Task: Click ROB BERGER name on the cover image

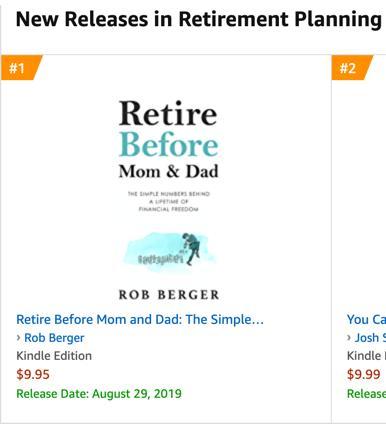Action: [x=169, y=295]
